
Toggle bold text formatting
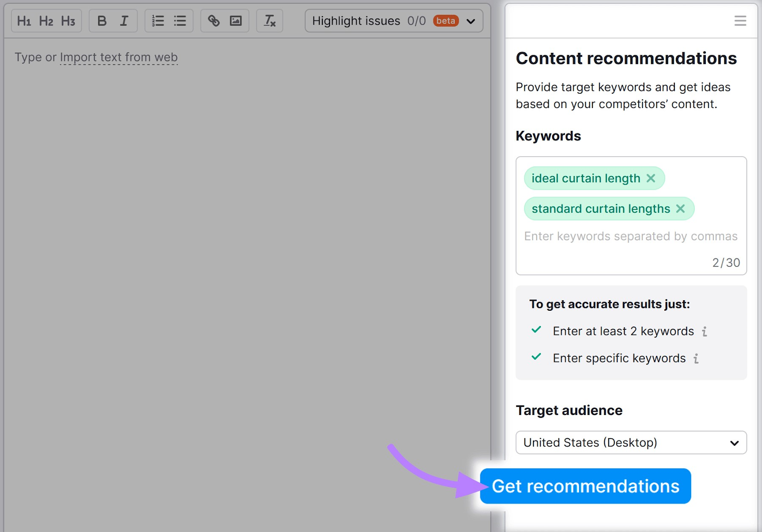click(101, 20)
